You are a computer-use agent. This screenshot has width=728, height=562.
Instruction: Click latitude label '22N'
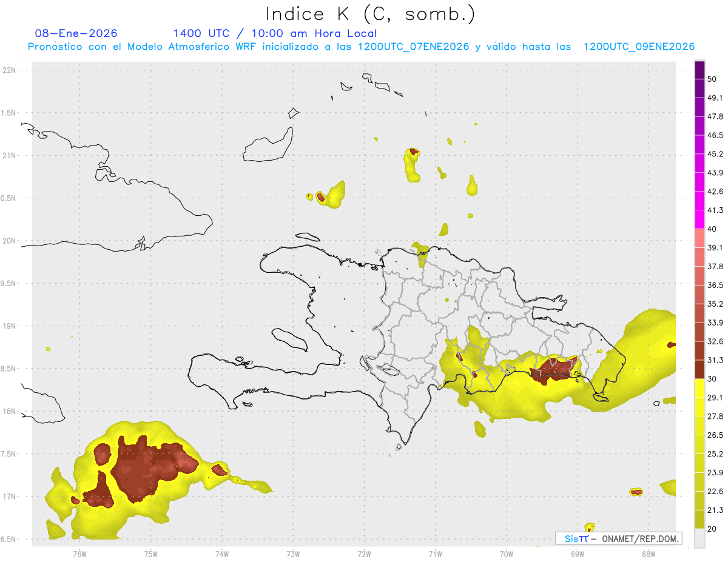pos(10,70)
